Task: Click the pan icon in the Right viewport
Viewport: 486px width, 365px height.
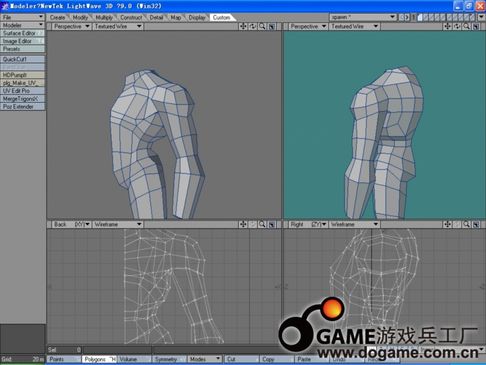Action: point(447,224)
